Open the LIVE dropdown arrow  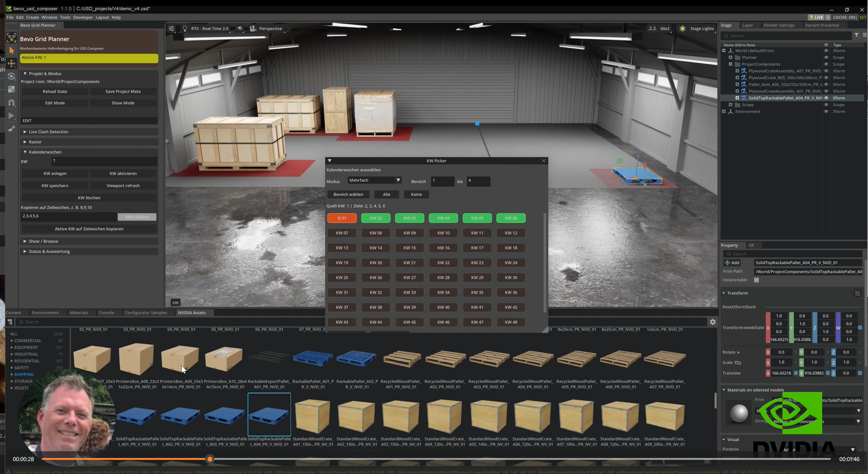(828, 17)
